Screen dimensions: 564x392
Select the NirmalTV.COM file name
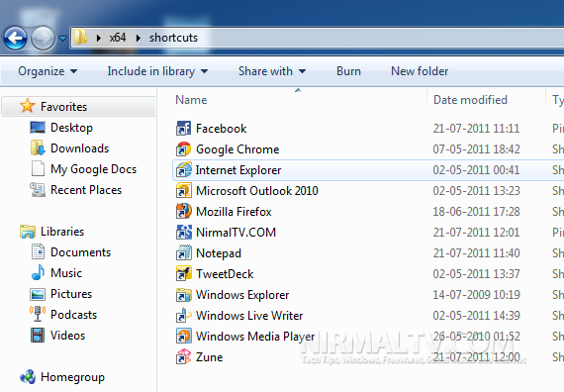[x=235, y=233]
